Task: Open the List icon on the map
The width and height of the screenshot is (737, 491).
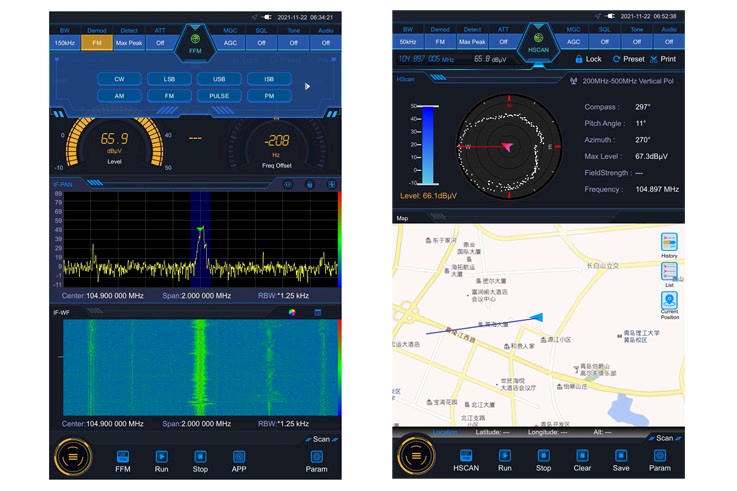Action: 669,272
